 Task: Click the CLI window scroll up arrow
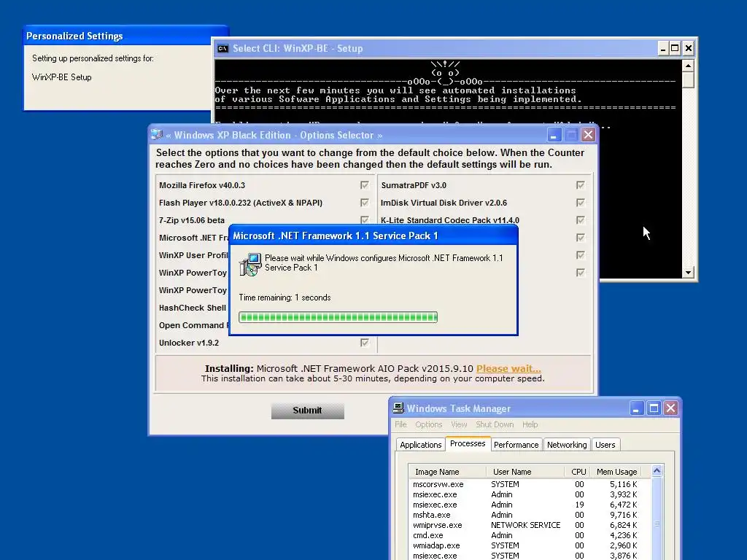(x=688, y=66)
